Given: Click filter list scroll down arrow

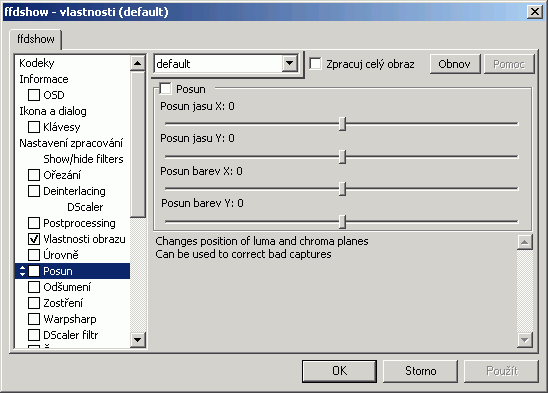Looking at the screenshot, I should pyautogui.click(x=138, y=340).
